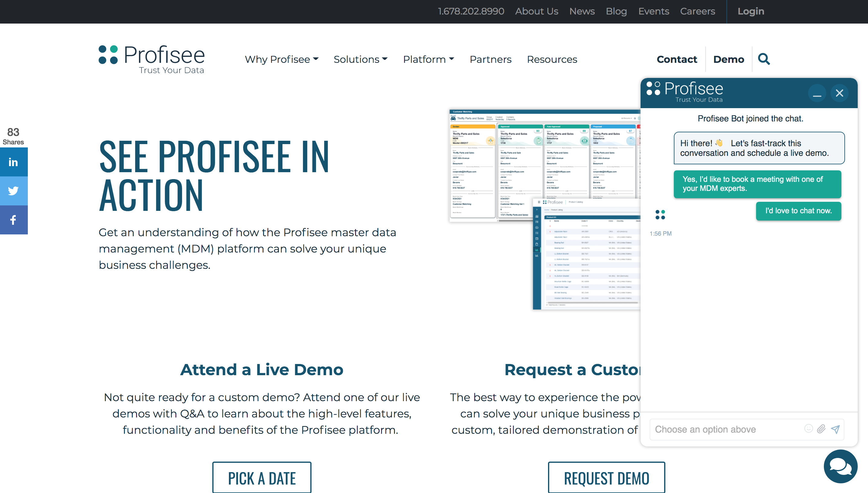
Task: Go to the Resources menu item
Action: 552,59
